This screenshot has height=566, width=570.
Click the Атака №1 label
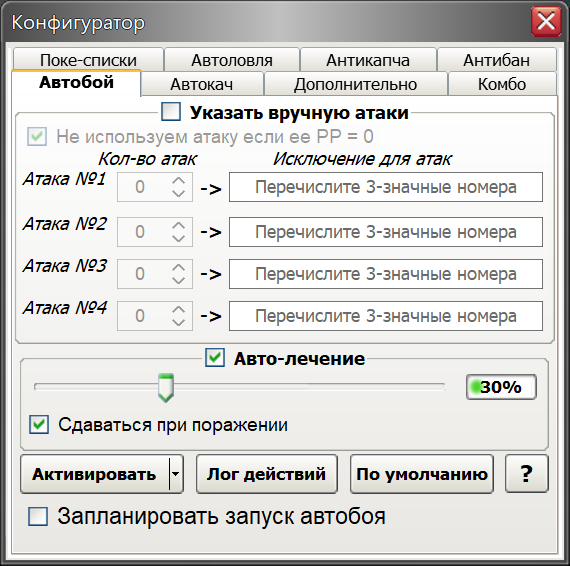pos(64,179)
